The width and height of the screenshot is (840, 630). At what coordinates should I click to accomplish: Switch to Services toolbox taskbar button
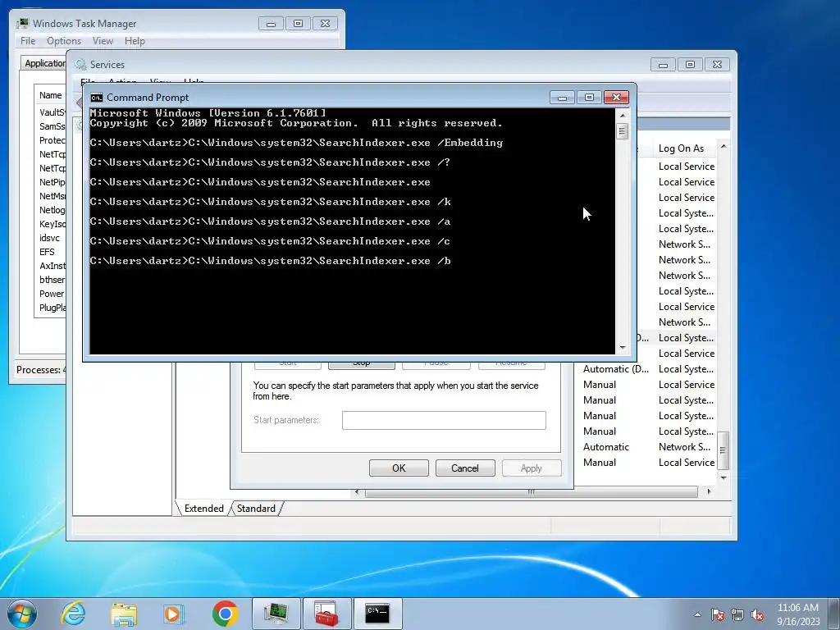tap(326, 614)
